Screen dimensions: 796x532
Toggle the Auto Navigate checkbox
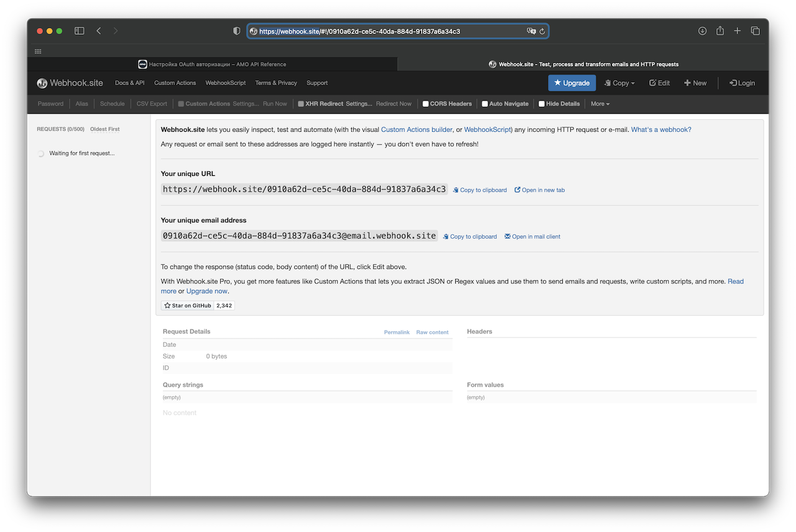pos(485,104)
